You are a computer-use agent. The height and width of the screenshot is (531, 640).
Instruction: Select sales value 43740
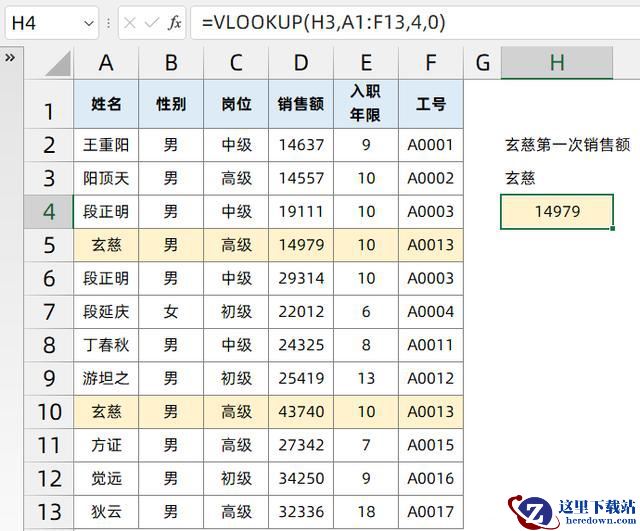[x=301, y=412]
